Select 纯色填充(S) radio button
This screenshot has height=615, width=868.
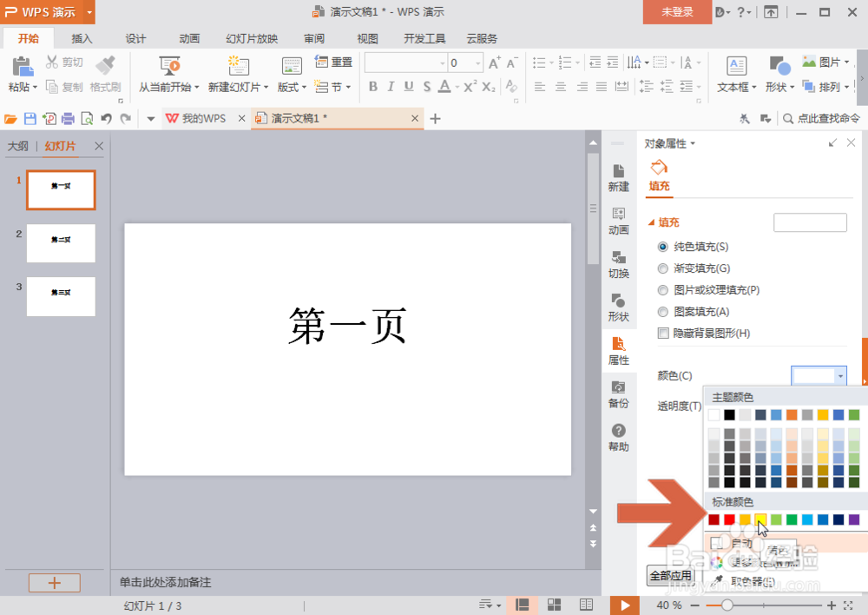click(662, 247)
